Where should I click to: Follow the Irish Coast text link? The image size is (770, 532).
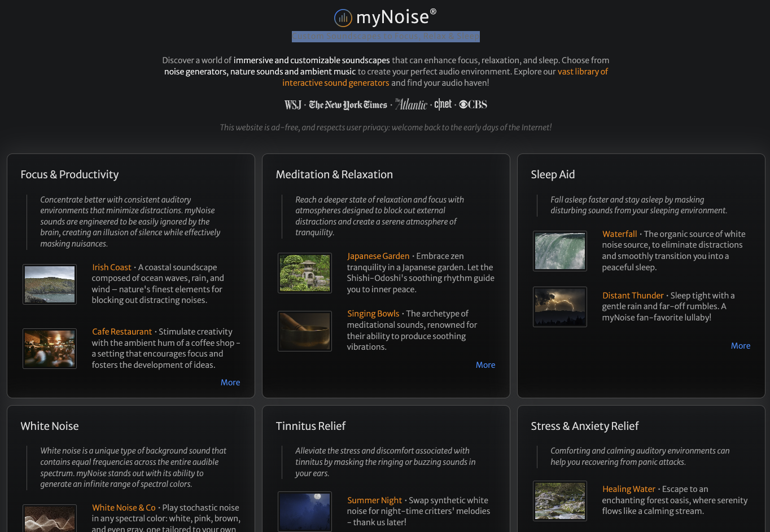pyautogui.click(x=112, y=267)
